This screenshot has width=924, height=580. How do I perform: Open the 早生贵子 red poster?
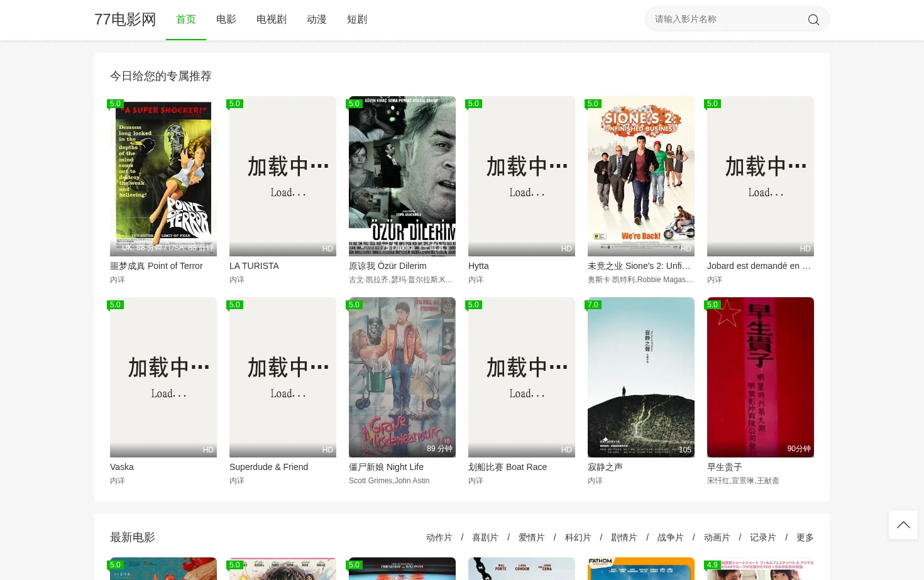point(761,377)
